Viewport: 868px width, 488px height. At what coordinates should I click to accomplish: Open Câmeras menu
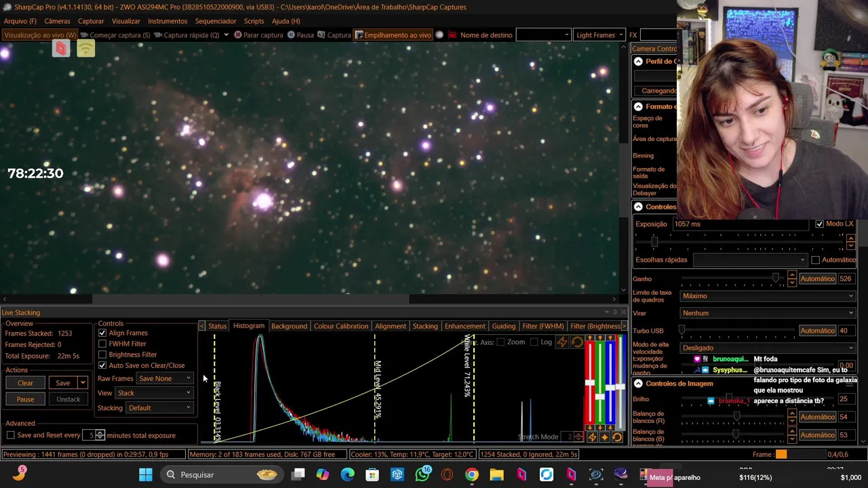pyautogui.click(x=58, y=21)
